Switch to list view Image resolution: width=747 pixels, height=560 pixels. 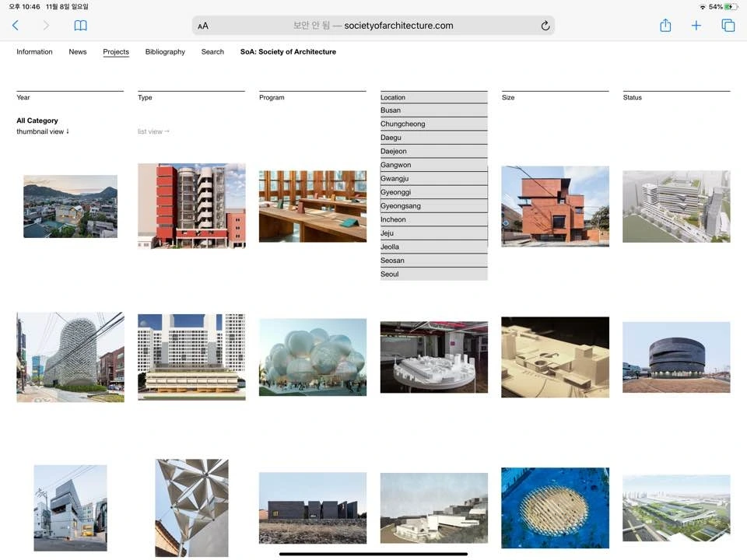(x=153, y=131)
